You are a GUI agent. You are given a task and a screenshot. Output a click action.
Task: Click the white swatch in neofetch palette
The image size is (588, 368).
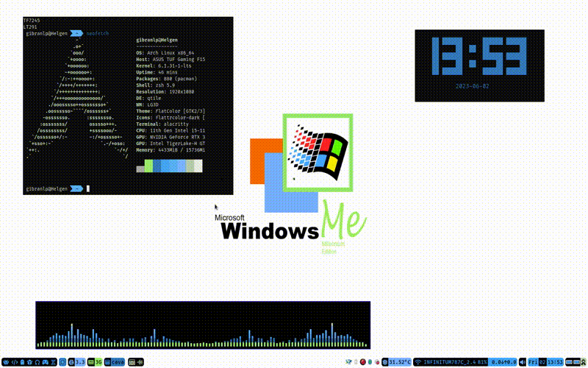point(198,166)
